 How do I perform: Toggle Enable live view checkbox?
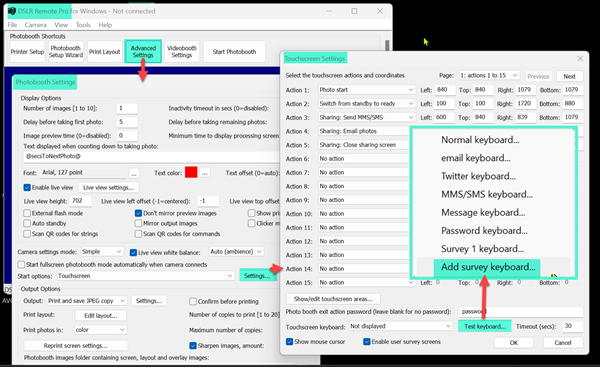(27, 188)
